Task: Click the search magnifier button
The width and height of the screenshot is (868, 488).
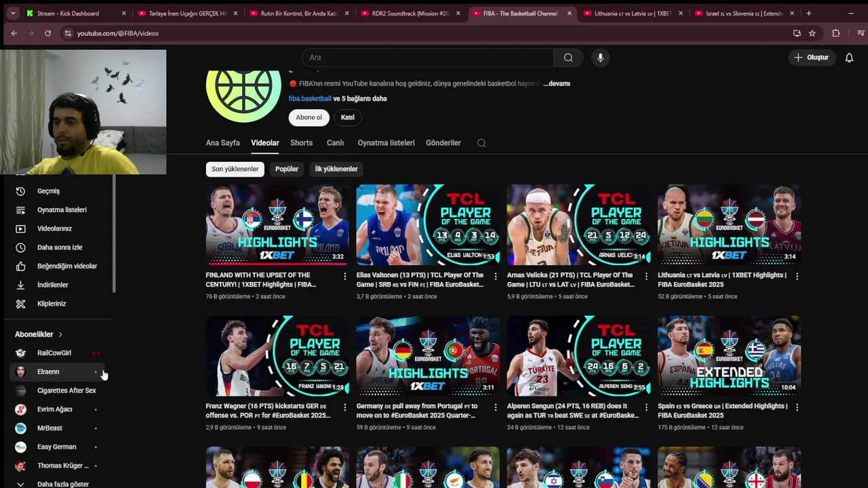Action: [x=568, y=58]
